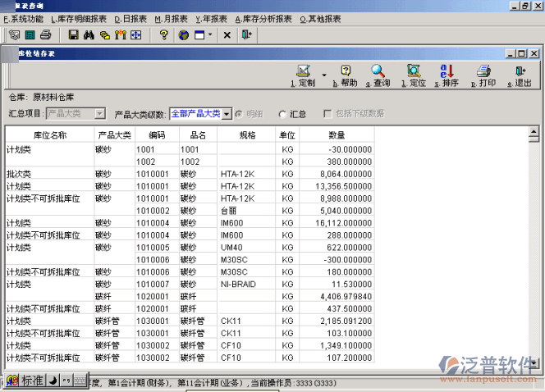Viewport: 545px width, 392px height.
Task: Toggle the 包括下级数据 checkbox
Action: 328,114
